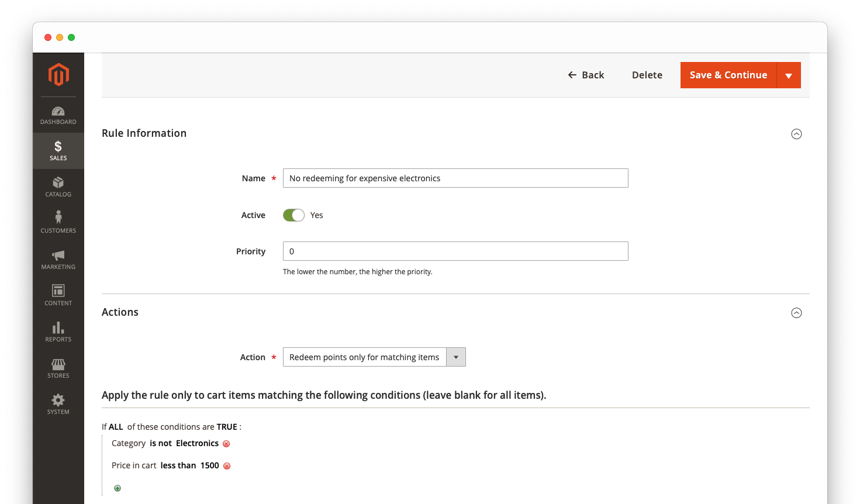Click inside the Priority input field
The image size is (860, 504).
pos(455,251)
